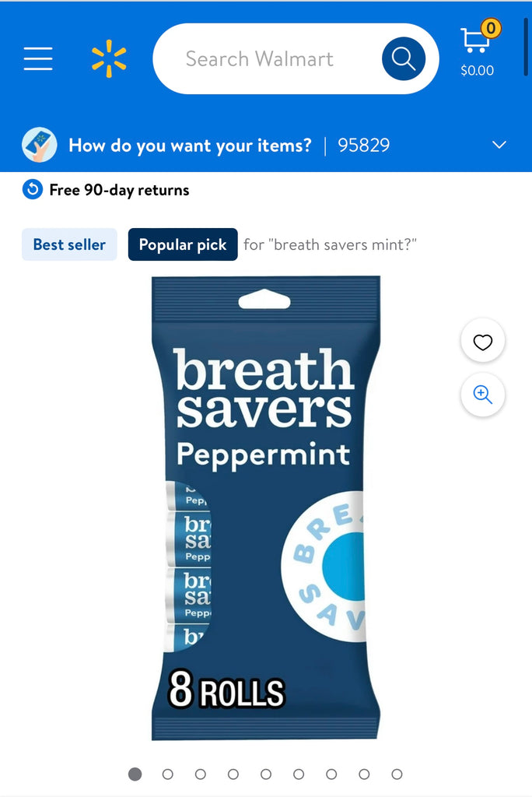The image size is (532, 797).
Task: Select the fifth image carousel dot
Action: (266, 774)
